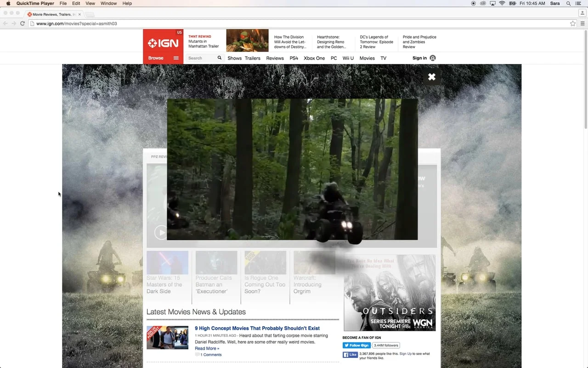Click the IGN search field
Screen dimensions: 588x368
click(201, 58)
